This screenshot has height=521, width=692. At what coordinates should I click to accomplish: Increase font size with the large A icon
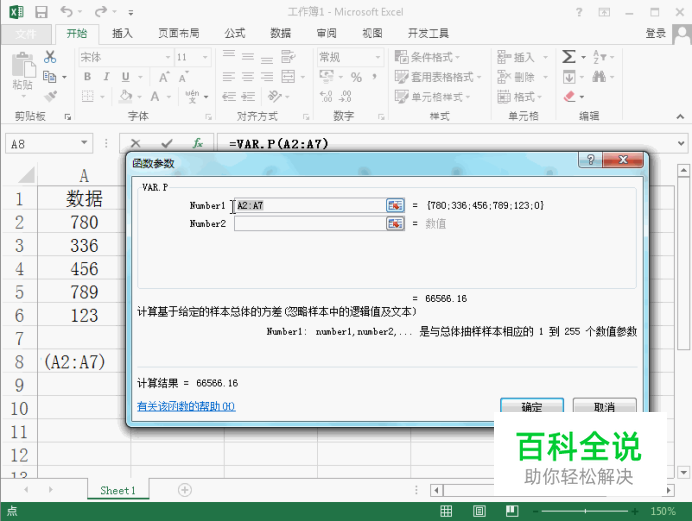pyautogui.click(x=164, y=77)
